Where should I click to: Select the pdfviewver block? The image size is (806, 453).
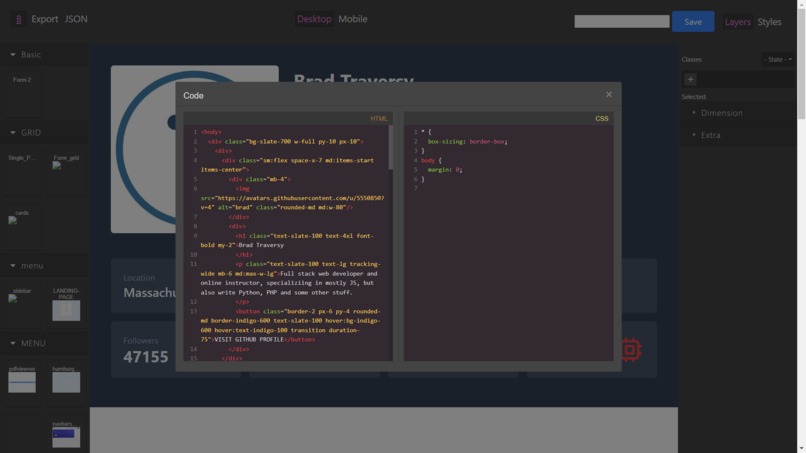pos(22,384)
